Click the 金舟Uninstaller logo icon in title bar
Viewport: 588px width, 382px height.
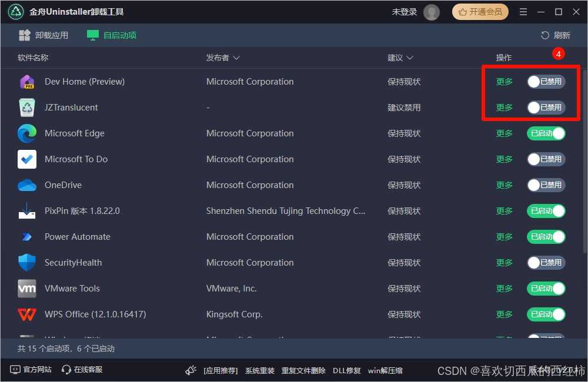pyautogui.click(x=16, y=12)
